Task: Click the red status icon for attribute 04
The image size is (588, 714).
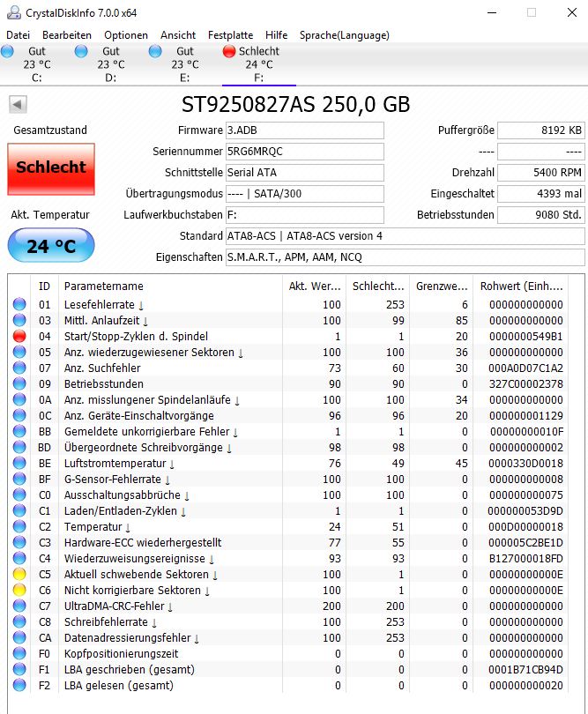Action: 19,336
